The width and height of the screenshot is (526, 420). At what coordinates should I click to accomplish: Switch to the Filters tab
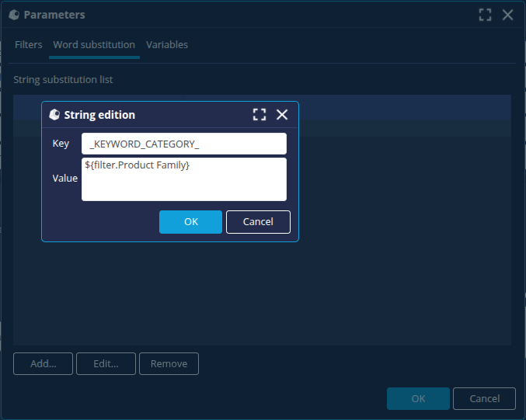pyautogui.click(x=29, y=45)
